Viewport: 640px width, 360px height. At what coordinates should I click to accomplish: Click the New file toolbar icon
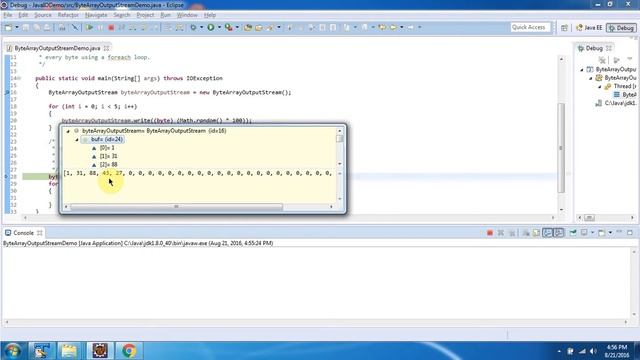coord(8,27)
